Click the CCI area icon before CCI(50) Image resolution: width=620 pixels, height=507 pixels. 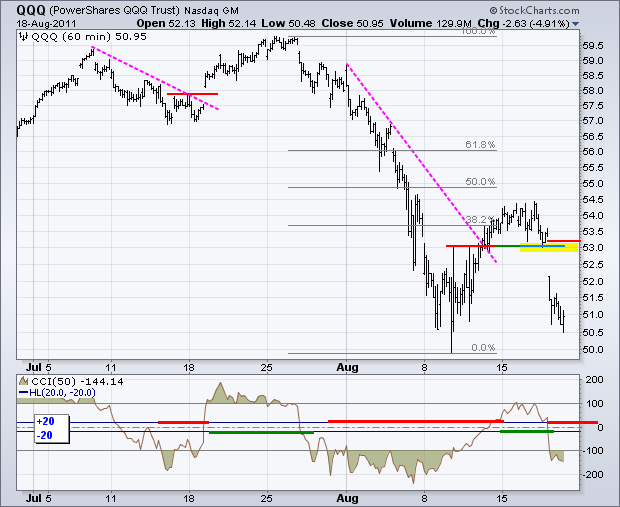[24, 381]
